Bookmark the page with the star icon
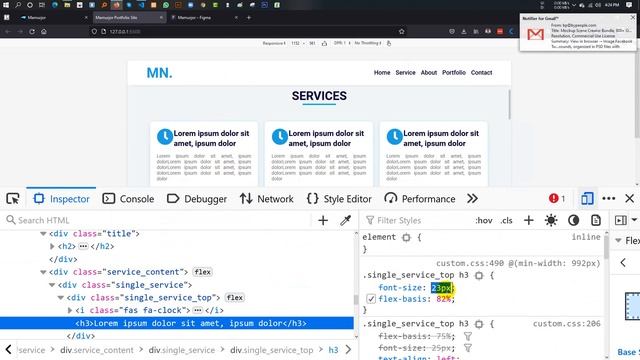This screenshot has width=640, height=360. tap(402, 31)
